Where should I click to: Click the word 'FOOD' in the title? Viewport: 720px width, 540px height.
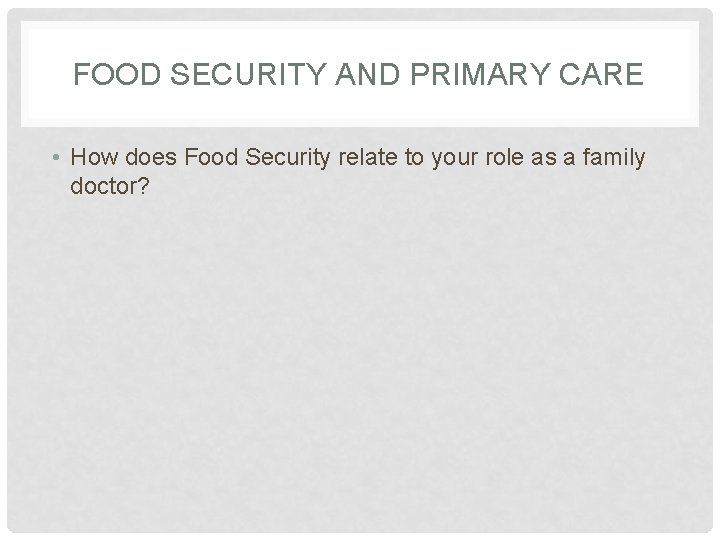click(117, 74)
